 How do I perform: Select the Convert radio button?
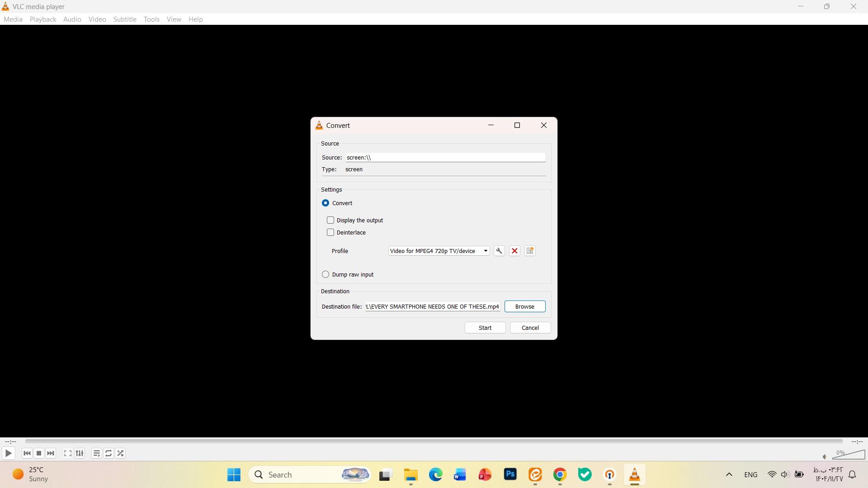pos(325,203)
